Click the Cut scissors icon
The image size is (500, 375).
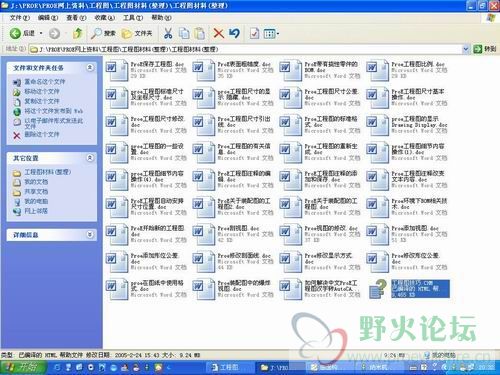[x=168, y=33]
